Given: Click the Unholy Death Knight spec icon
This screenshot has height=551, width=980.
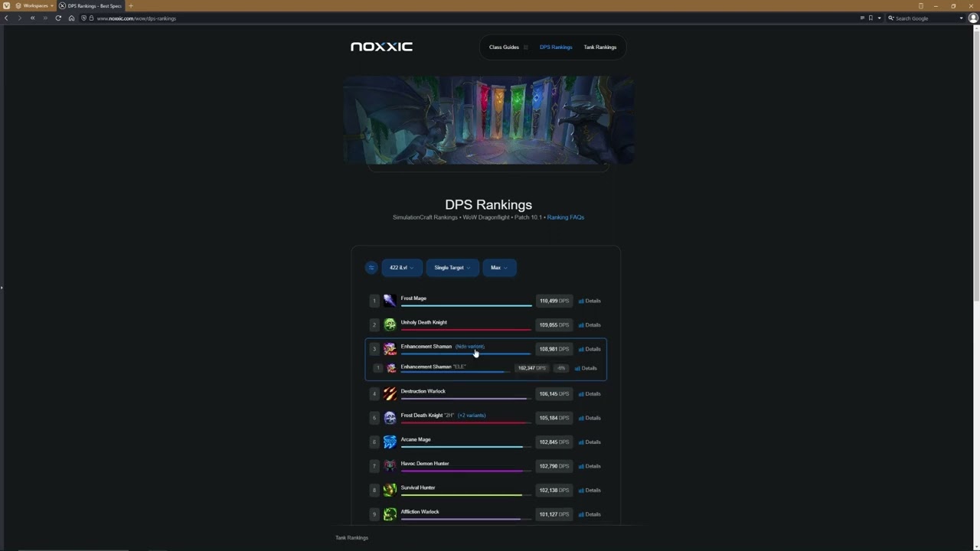Looking at the screenshot, I should [x=390, y=324].
